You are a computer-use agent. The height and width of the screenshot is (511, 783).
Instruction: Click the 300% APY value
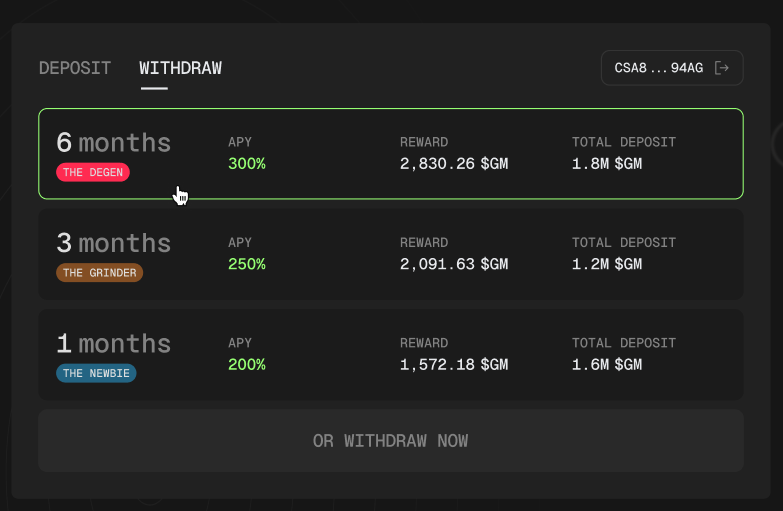click(x=247, y=163)
